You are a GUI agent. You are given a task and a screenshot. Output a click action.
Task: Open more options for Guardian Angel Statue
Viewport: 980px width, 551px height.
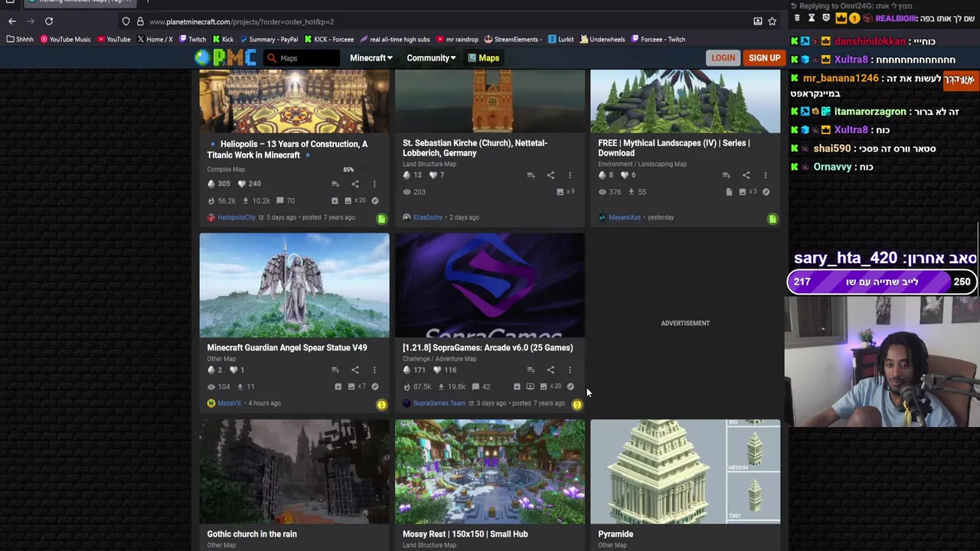(374, 370)
